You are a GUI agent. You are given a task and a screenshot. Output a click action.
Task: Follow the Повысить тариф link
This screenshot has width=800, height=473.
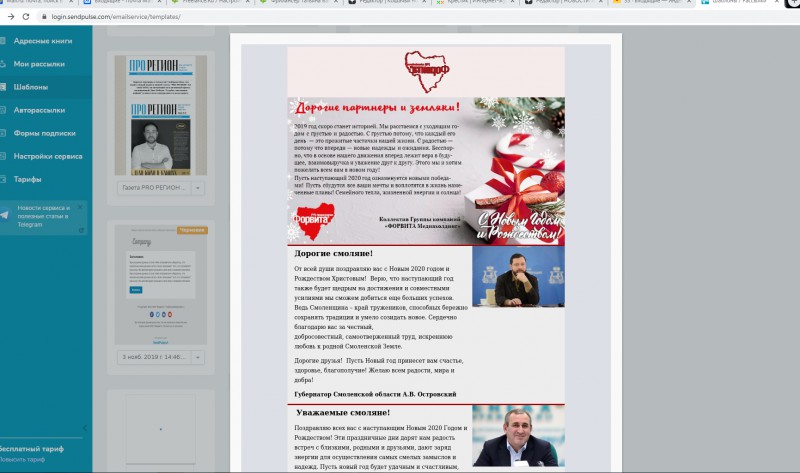pos(22,459)
